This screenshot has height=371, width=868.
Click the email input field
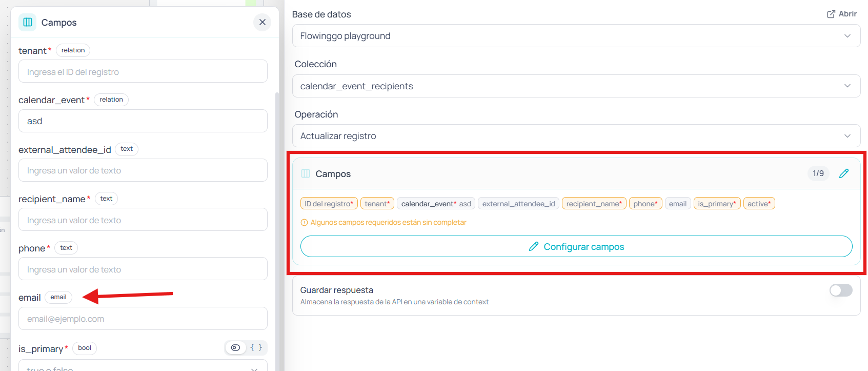[x=143, y=319]
